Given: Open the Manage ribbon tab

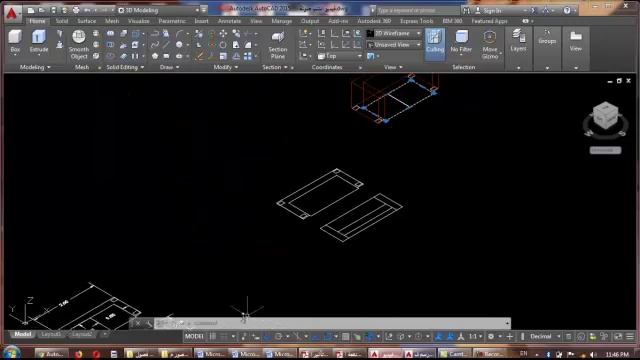Looking at the screenshot, I should point(282,21).
